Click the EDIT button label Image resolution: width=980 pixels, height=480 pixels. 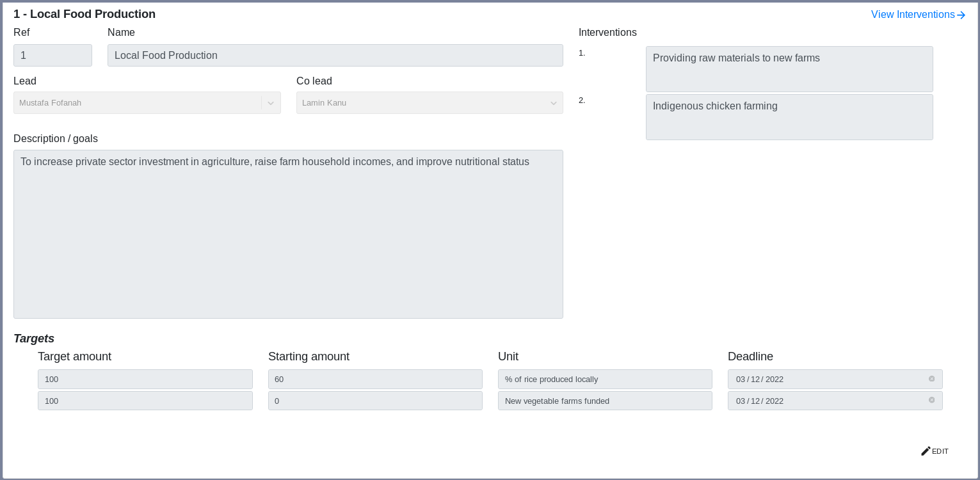tap(940, 451)
